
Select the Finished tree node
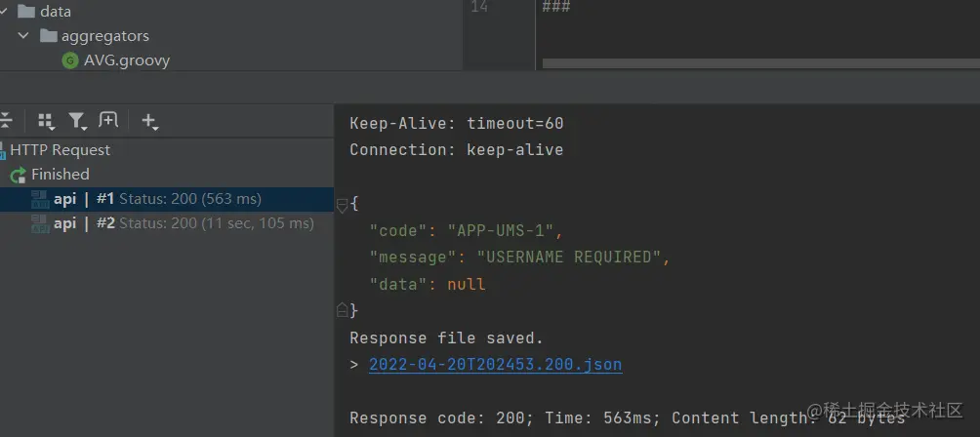(x=60, y=175)
